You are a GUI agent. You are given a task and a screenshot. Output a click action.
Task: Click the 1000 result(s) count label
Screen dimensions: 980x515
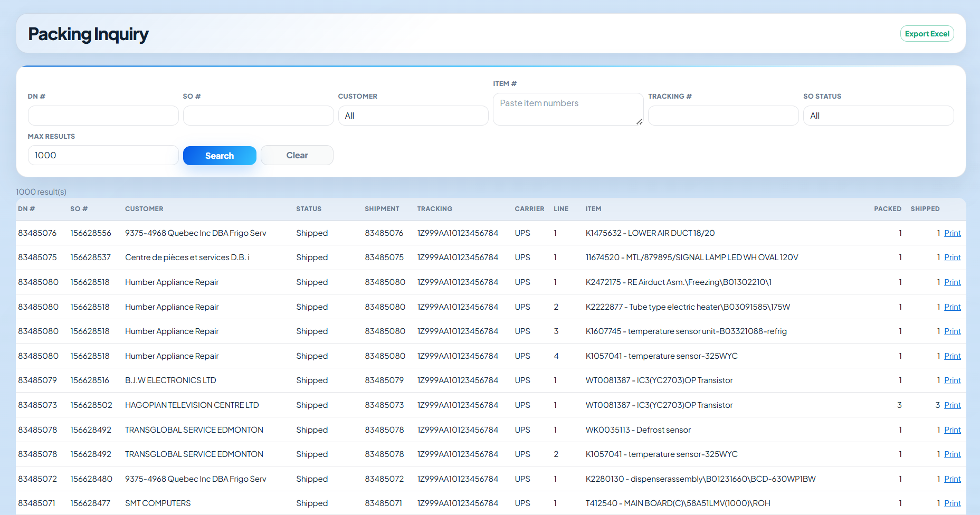click(x=41, y=192)
